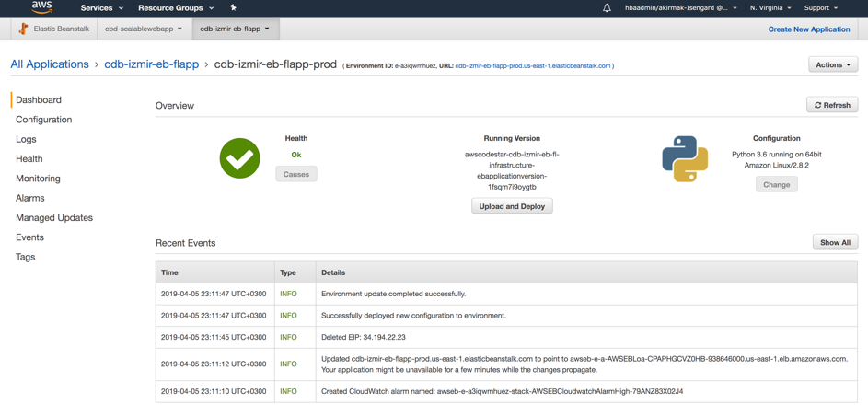Open Monitoring in the sidebar
The height and width of the screenshot is (416, 868).
click(38, 179)
